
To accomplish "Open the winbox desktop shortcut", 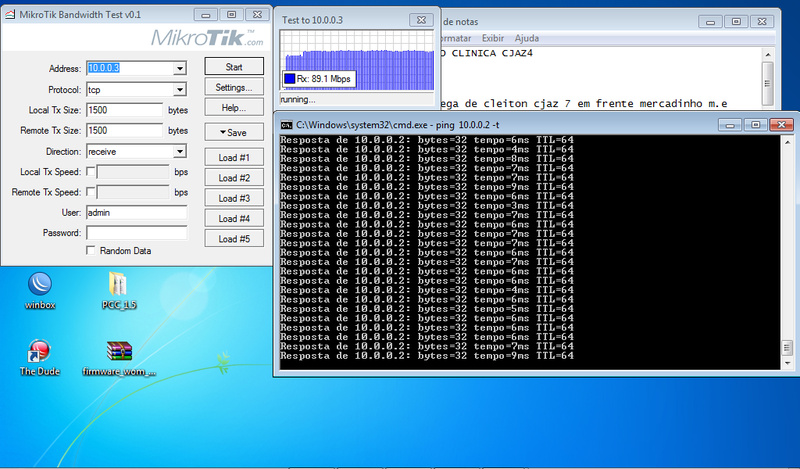I will (x=40, y=290).
